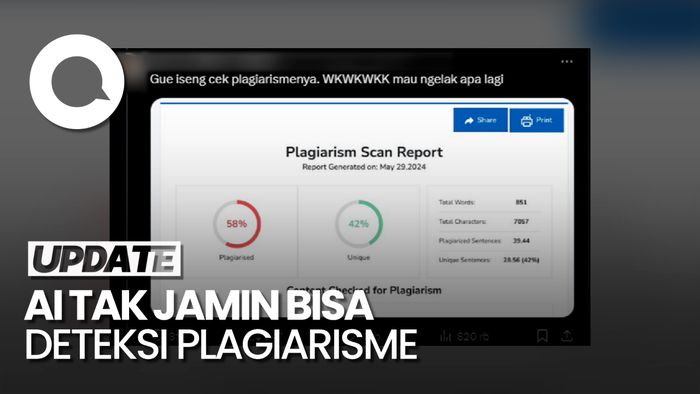Click the "Total Words:" row value 851

(521, 202)
